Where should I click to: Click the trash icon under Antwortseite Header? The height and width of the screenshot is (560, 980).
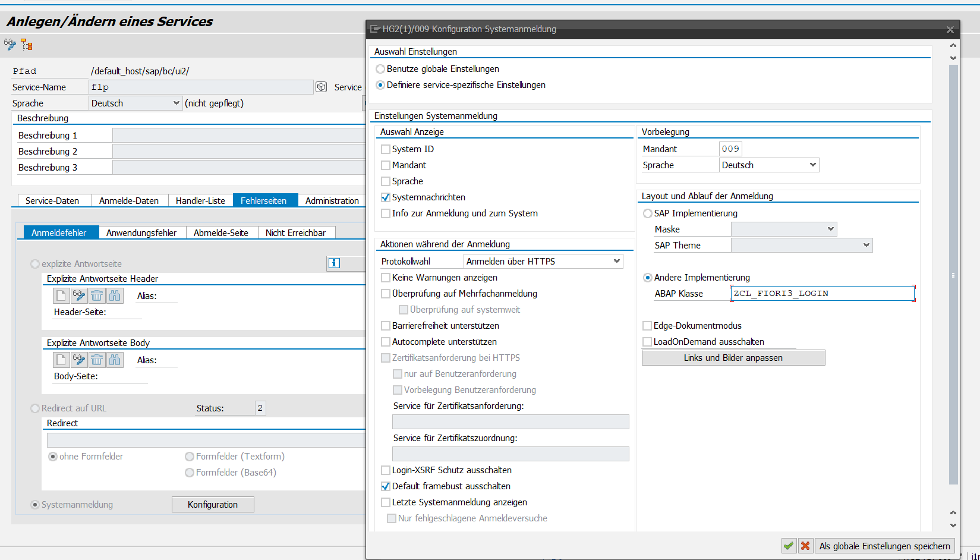pos(97,295)
